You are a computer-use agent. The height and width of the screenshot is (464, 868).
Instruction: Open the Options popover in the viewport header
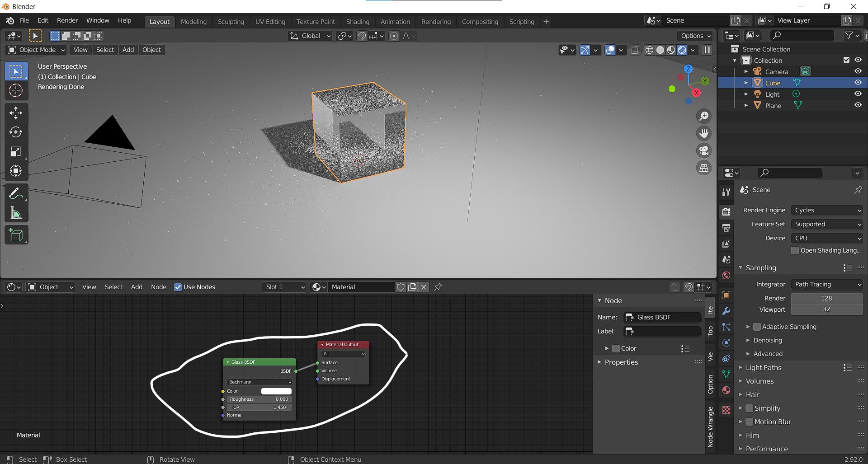click(694, 36)
